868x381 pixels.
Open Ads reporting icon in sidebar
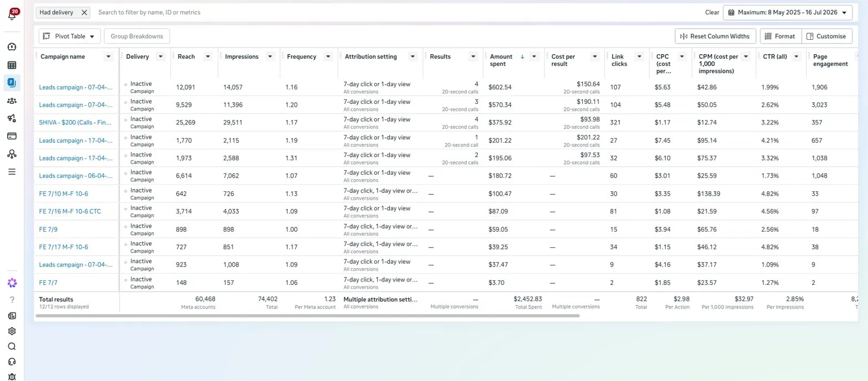pyautogui.click(x=12, y=83)
